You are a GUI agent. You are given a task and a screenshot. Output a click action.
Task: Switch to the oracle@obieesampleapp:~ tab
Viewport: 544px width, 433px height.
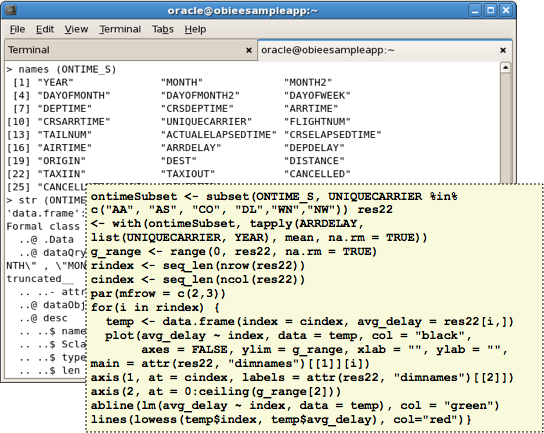pos(385,50)
